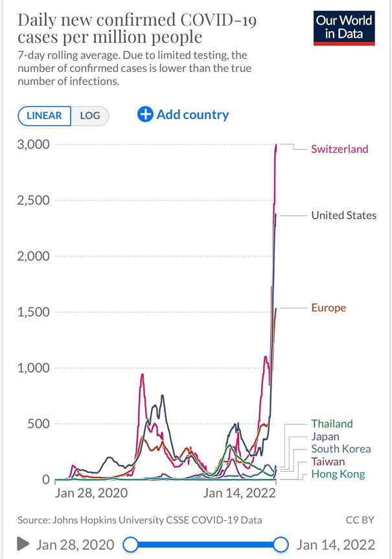The width and height of the screenshot is (392, 559).
Task: Switch chart scale to LOG
Action: [90, 116]
